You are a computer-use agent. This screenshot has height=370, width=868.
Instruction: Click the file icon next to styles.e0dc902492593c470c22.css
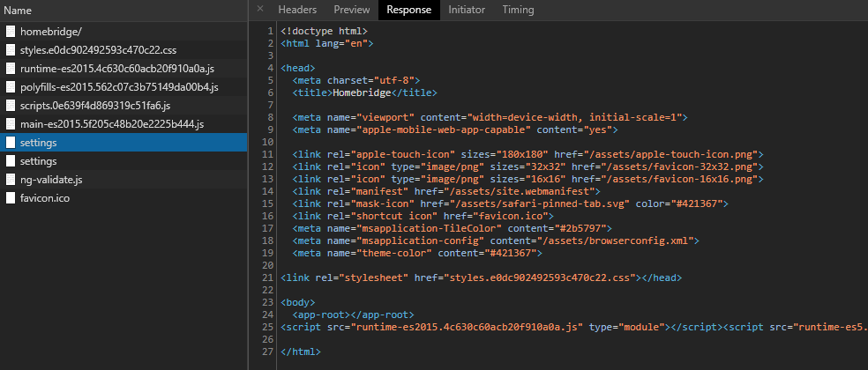(11, 50)
